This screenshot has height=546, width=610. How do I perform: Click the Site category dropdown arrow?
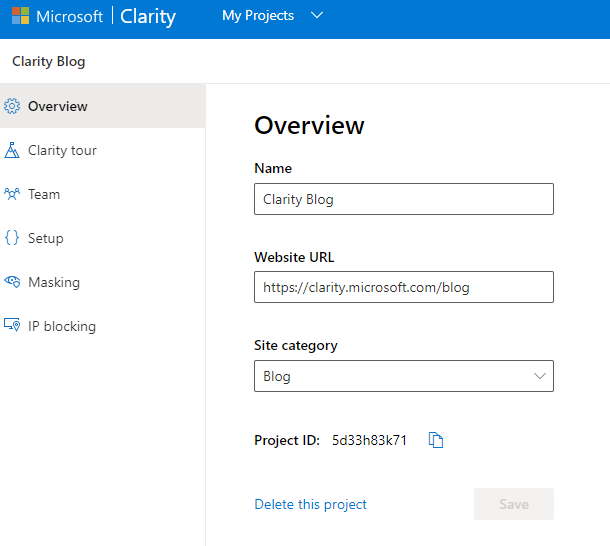point(540,376)
